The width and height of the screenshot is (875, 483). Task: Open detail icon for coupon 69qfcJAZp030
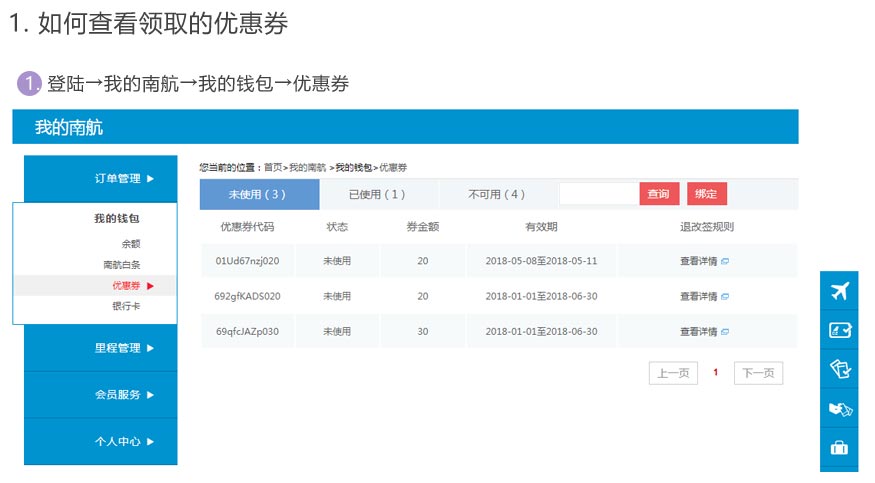(x=725, y=332)
